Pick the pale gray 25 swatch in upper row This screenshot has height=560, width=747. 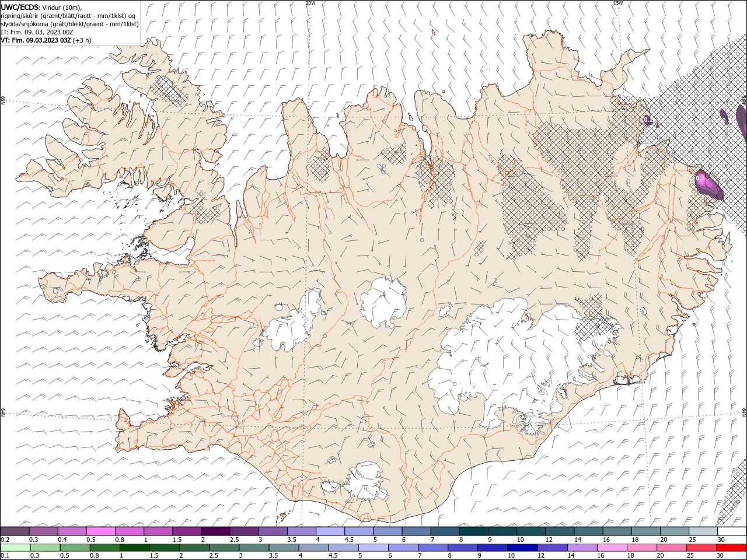pyautogui.click(x=703, y=531)
